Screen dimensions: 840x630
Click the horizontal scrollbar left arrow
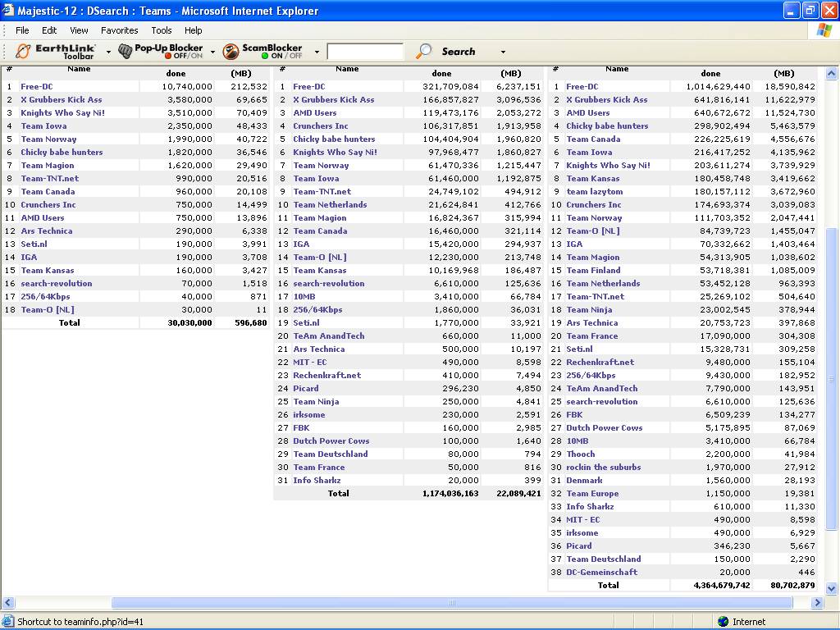tap(7, 603)
